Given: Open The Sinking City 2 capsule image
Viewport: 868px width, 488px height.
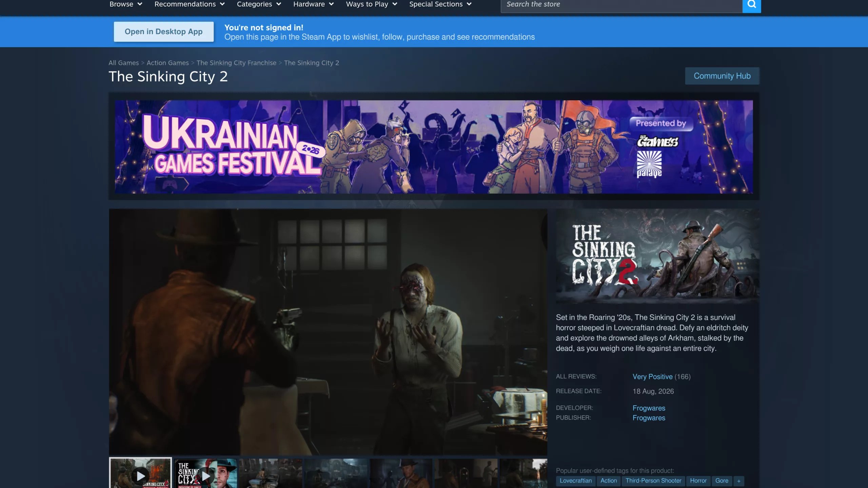Looking at the screenshot, I should [x=657, y=256].
